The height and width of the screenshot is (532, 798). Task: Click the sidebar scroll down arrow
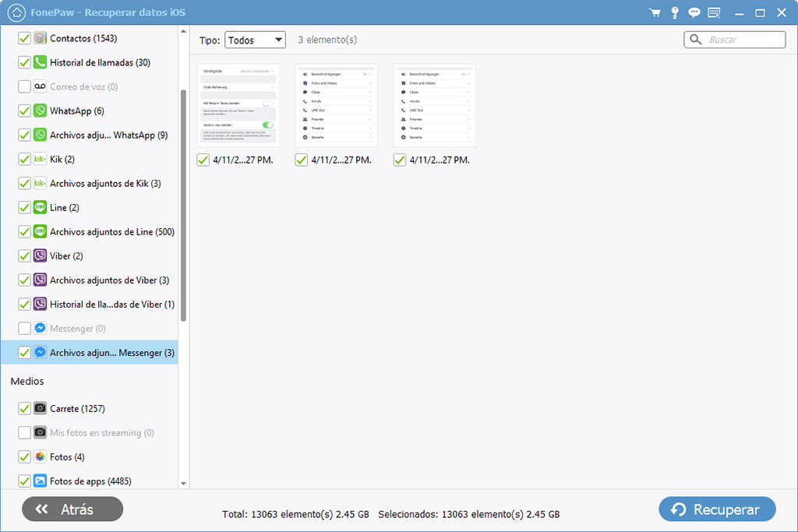pos(183,483)
